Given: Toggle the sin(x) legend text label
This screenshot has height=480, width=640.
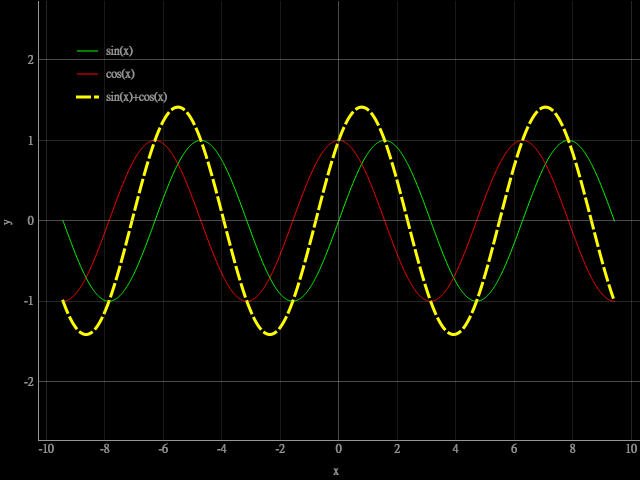Looking at the screenshot, I should pos(120,51).
